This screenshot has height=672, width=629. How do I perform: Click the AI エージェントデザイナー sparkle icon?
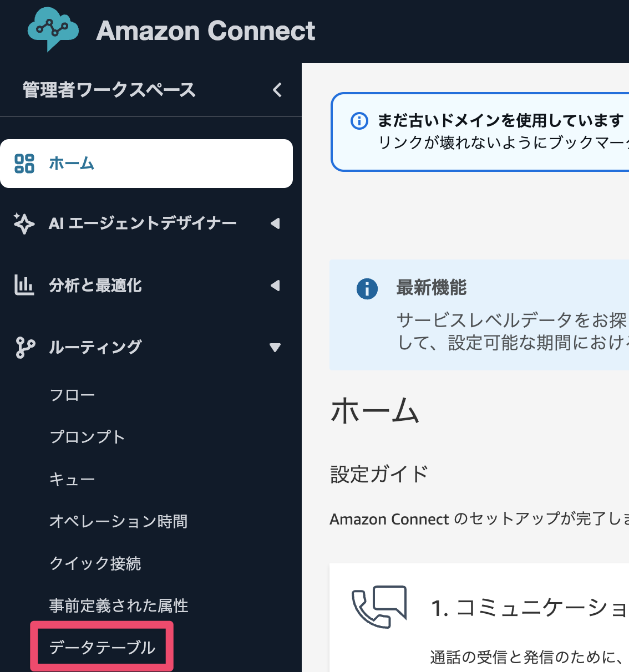pyautogui.click(x=24, y=223)
